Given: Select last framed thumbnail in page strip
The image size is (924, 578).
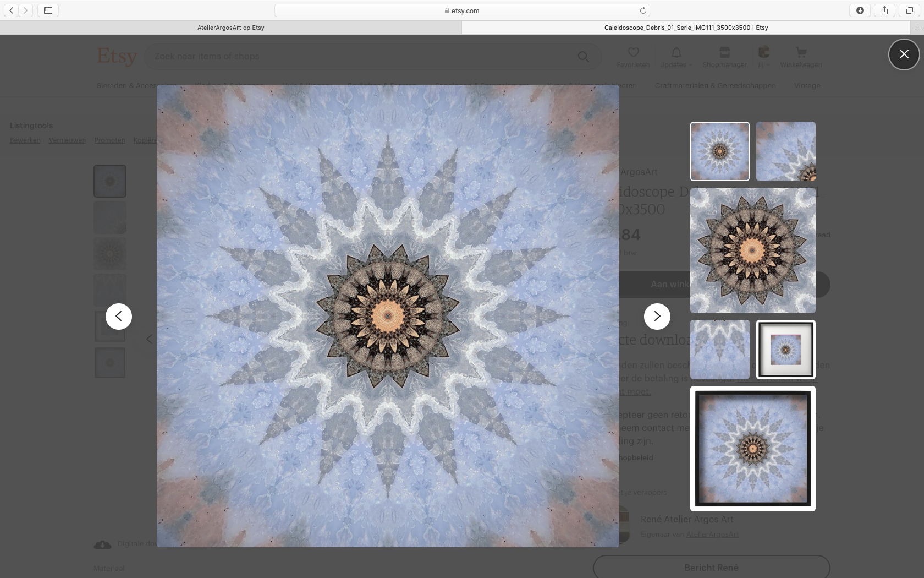Looking at the screenshot, I should pos(110,363).
